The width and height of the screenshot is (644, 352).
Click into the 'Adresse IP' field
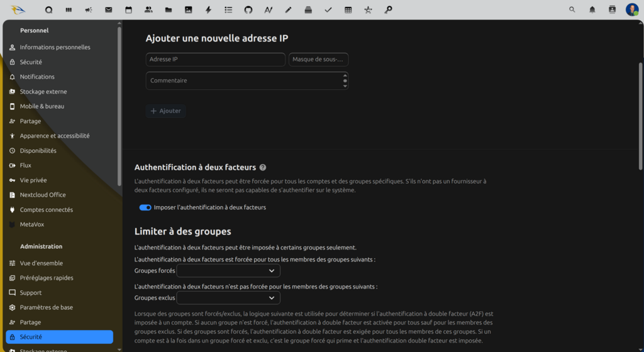point(215,60)
